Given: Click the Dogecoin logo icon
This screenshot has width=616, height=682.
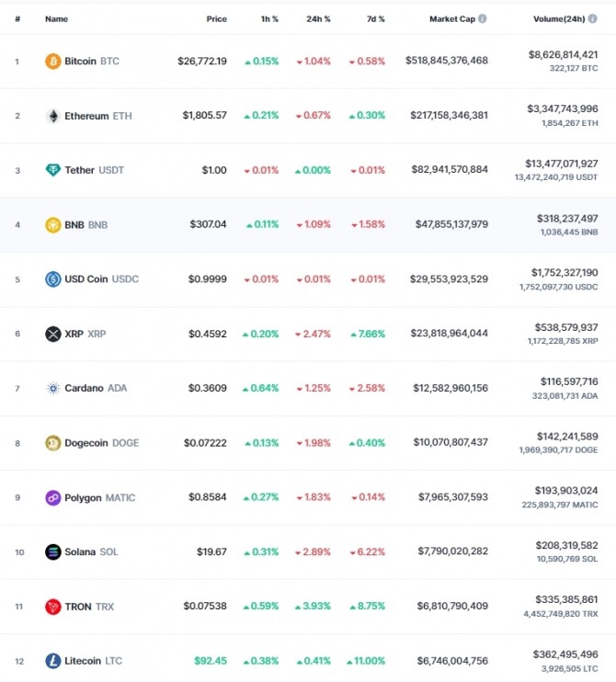Looking at the screenshot, I should coord(53,443).
